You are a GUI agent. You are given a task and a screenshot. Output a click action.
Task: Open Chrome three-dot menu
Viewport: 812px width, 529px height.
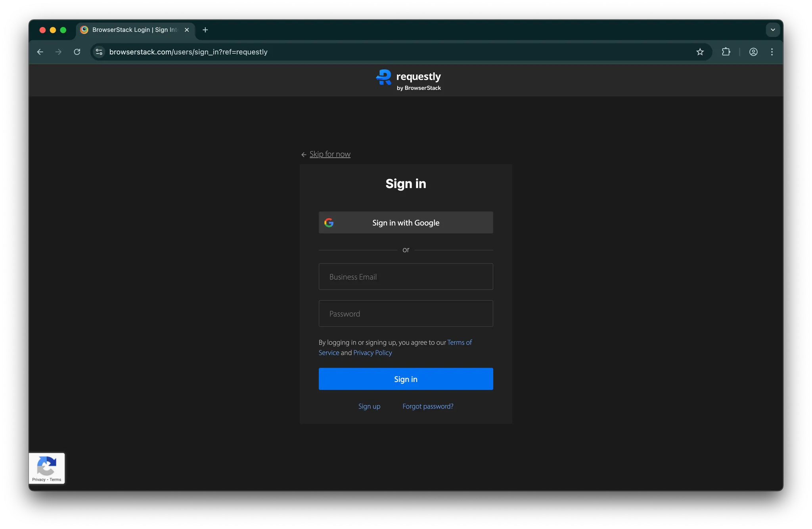[x=772, y=52]
